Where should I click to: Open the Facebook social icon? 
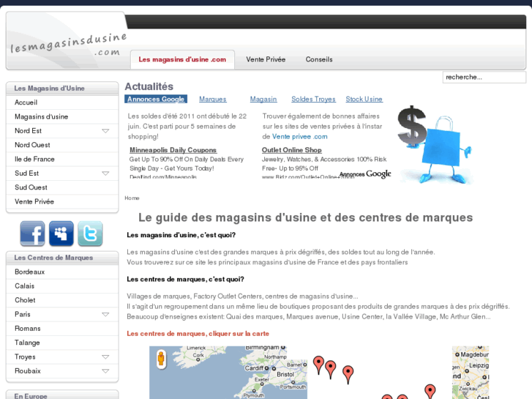pyautogui.click(x=33, y=234)
